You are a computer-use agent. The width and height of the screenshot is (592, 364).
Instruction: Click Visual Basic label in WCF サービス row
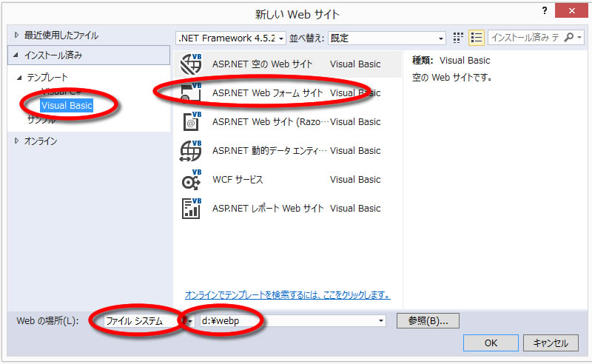[x=355, y=179]
